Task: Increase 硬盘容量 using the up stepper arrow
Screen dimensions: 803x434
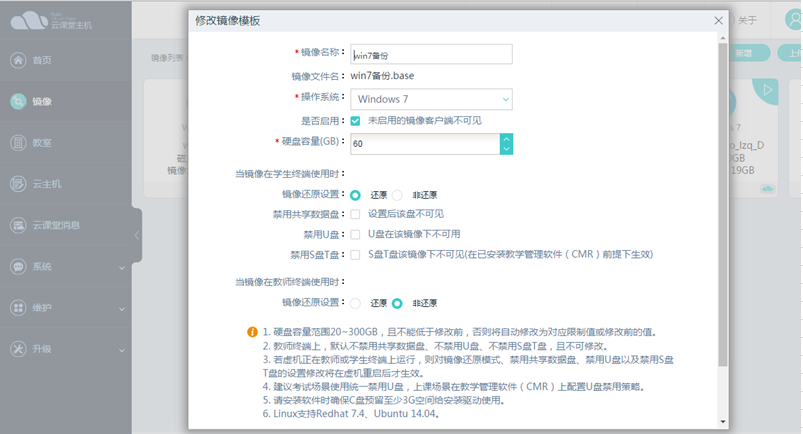Action: 506,139
